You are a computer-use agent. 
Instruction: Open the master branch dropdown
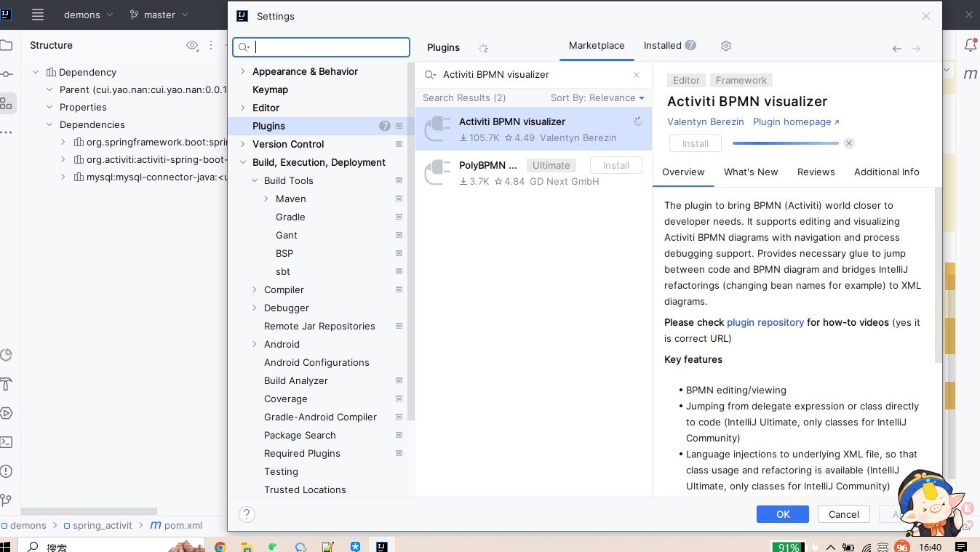coord(159,15)
